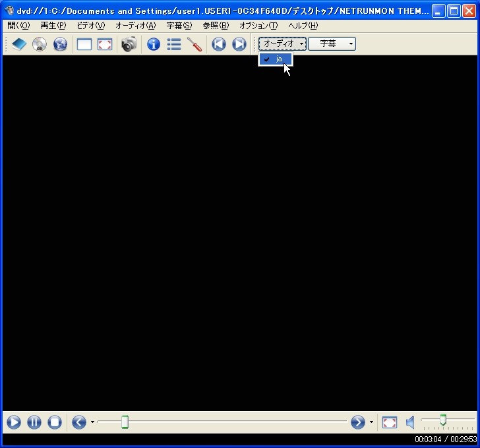Select the checked ja audio track

point(276,59)
